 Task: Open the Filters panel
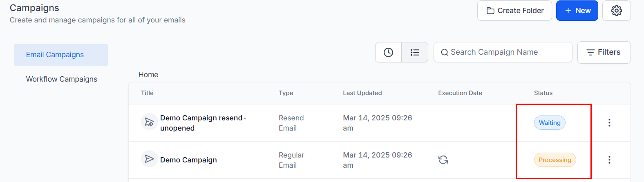click(604, 52)
